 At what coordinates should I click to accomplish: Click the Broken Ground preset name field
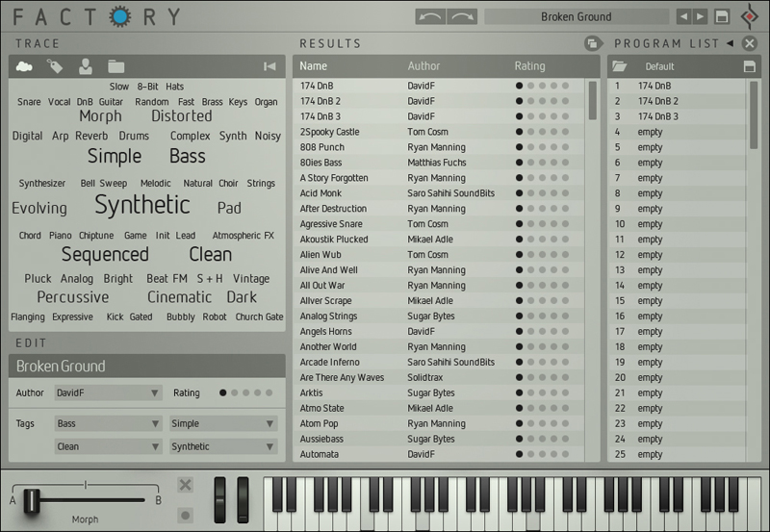tap(577, 16)
